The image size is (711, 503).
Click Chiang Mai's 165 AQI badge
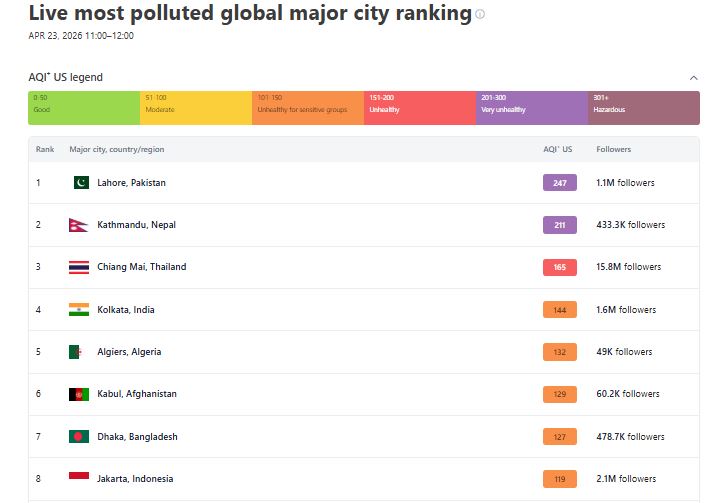(x=559, y=267)
